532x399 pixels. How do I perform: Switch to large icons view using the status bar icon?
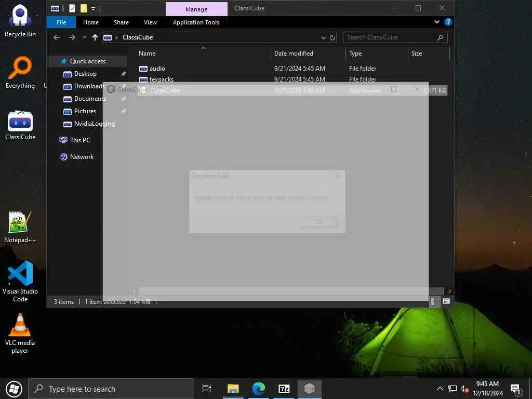click(446, 301)
